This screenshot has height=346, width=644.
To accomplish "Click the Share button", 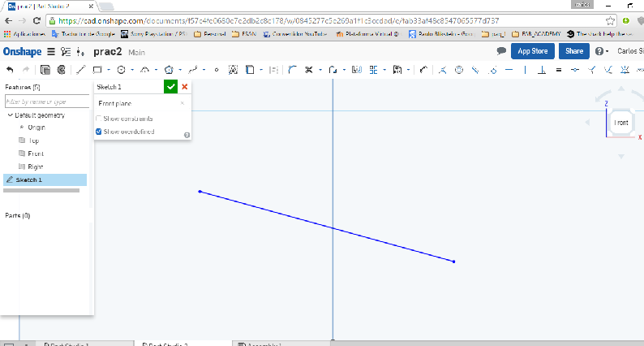I will coord(574,51).
